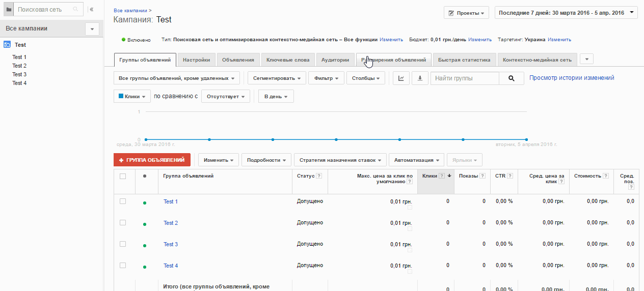Open the Подробности dropdown
644x291 pixels.
266,160
